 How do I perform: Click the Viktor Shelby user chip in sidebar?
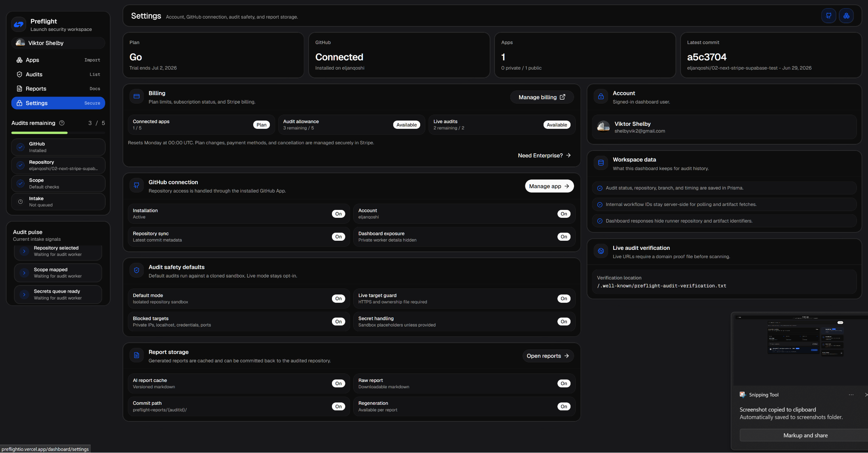pyautogui.click(x=58, y=43)
